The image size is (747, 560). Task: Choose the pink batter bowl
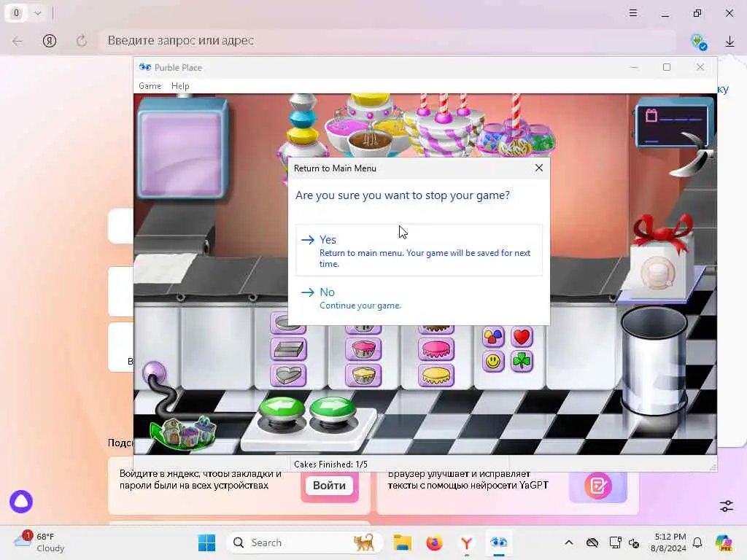[x=363, y=349]
